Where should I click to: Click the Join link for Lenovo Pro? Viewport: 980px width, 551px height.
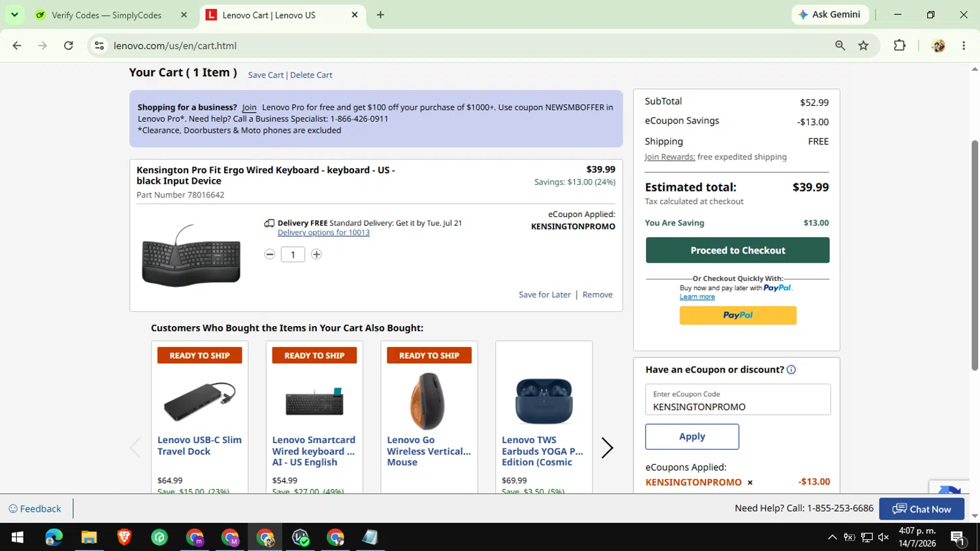pyautogui.click(x=249, y=107)
